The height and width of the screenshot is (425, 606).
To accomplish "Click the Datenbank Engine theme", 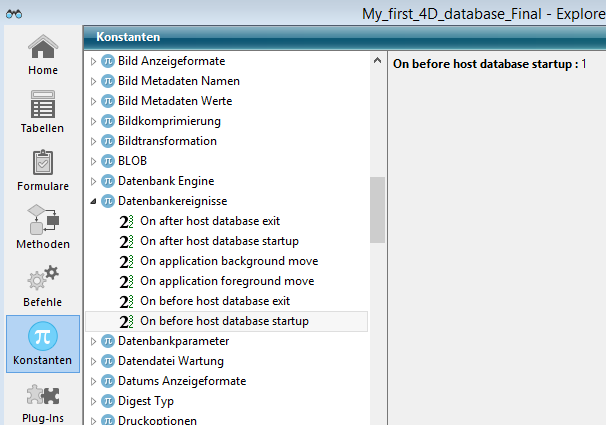I will pos(166,181).
